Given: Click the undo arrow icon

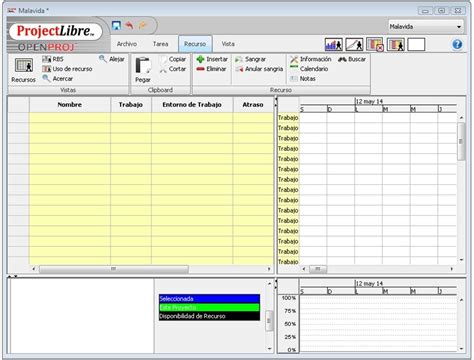Looking at the screenshot, I should pyautogui.click(x=129, y=25).
